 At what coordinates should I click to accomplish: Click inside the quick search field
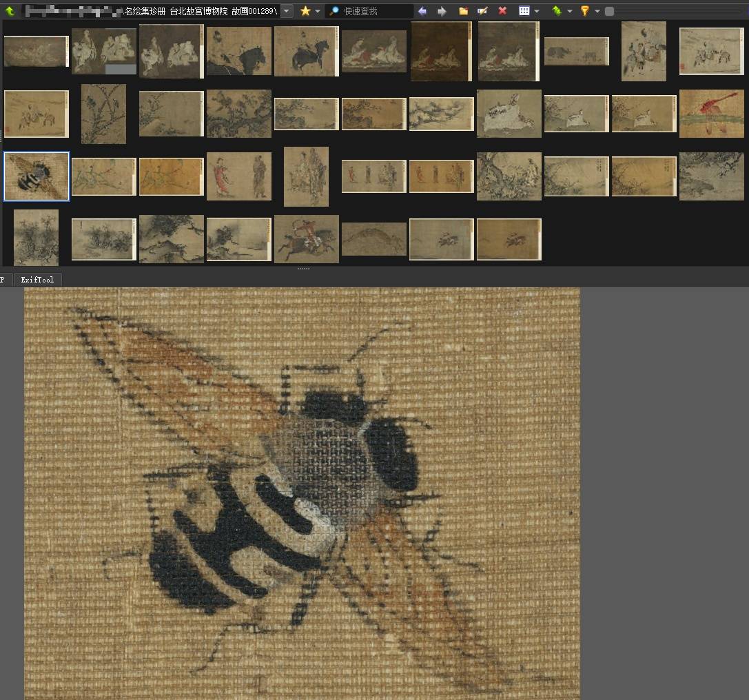tap(372, 10)
